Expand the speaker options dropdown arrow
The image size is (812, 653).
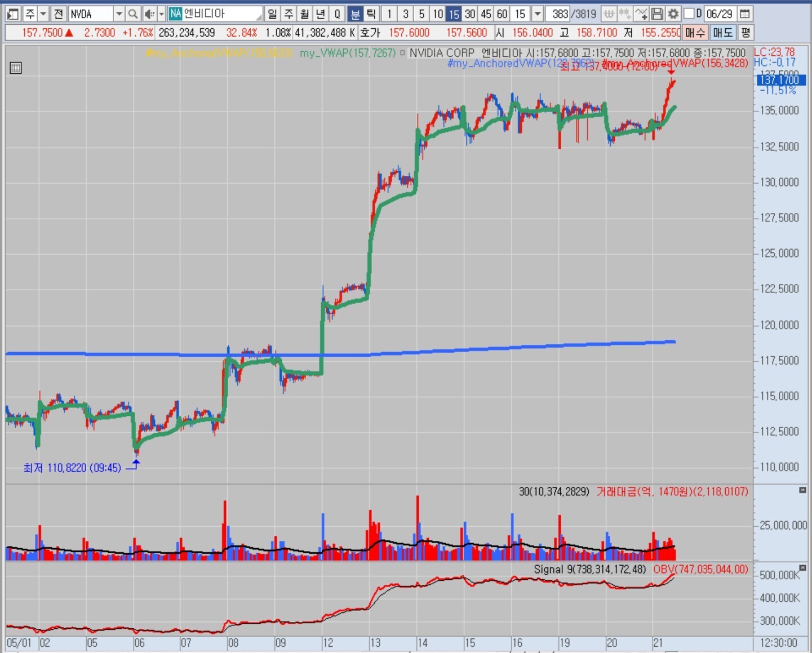coord(161,14)
